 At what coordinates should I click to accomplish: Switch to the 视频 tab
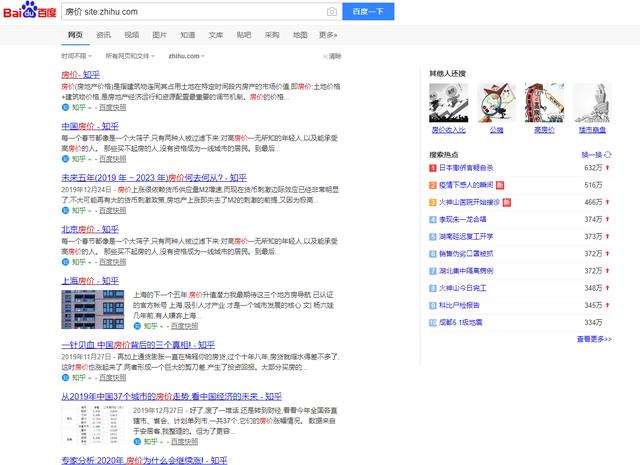131,35
